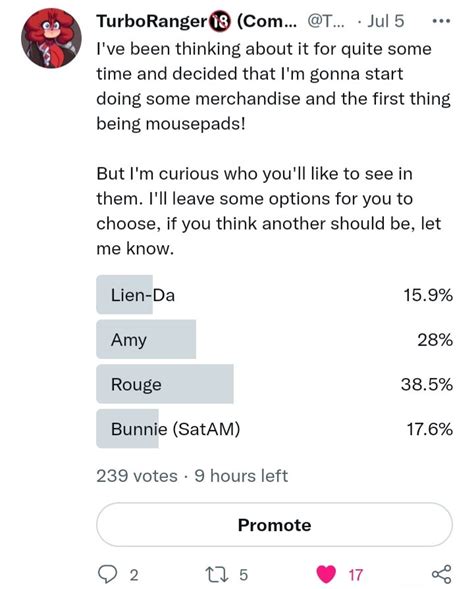Open TurboRanger's profile avatar
Viewport: 474px width, 589px height.
(51, 38)
